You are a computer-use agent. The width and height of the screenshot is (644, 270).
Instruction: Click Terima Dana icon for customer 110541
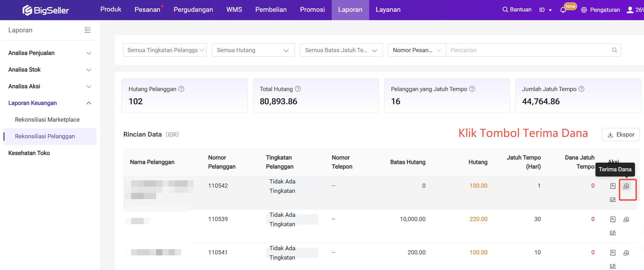click(x=626, y=253)
